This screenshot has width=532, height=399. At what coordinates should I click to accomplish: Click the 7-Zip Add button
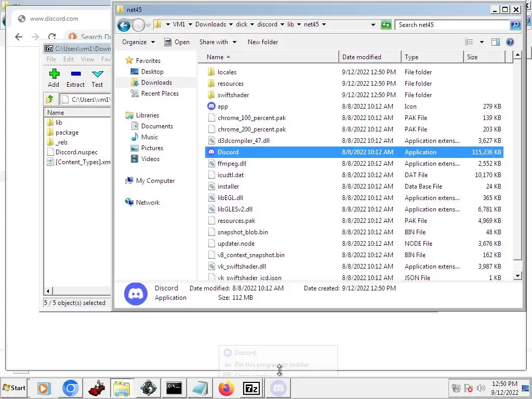click(x=54, y=78)
